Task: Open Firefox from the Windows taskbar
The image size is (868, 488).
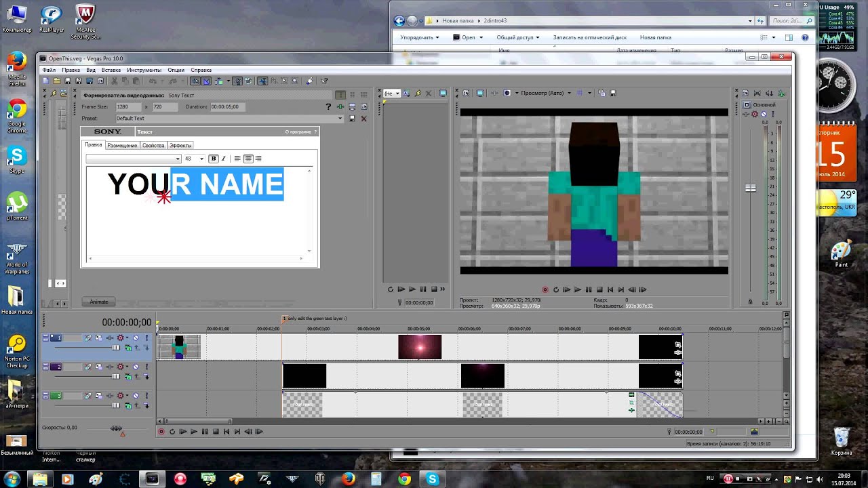Action: 348,479
